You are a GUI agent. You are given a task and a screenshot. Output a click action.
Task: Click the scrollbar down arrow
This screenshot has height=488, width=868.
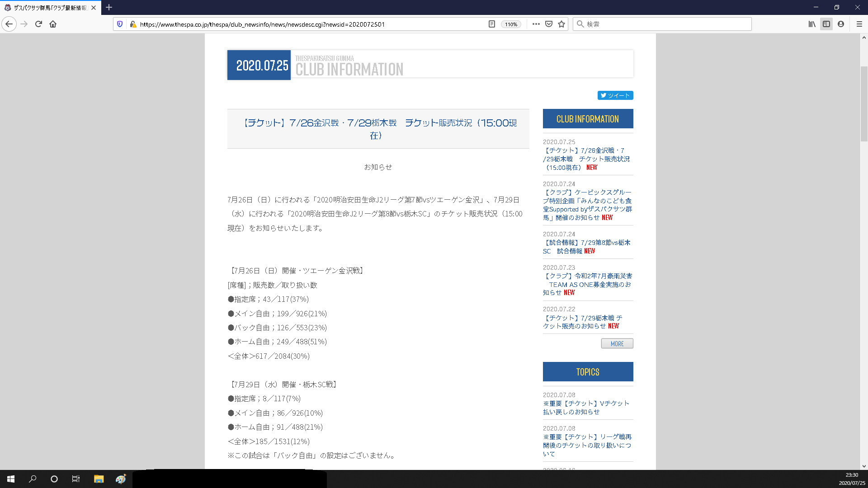[x=864, y=466]
